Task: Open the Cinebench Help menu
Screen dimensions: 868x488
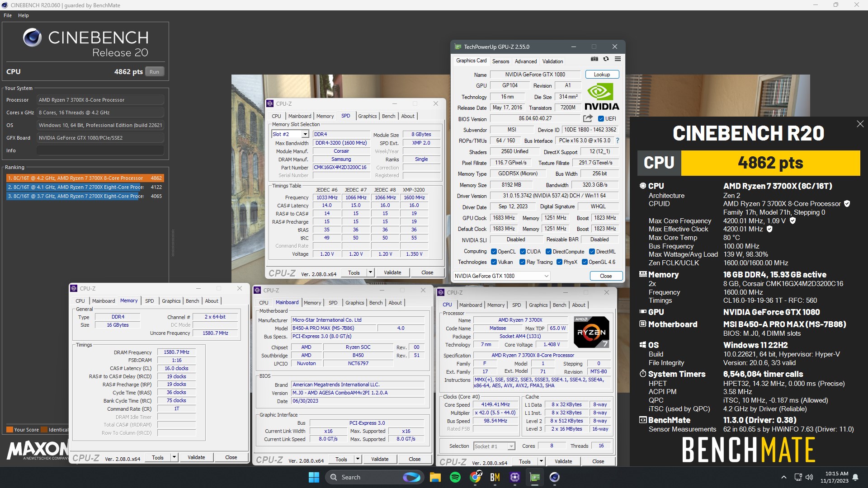Action: [x=24, y=15]
